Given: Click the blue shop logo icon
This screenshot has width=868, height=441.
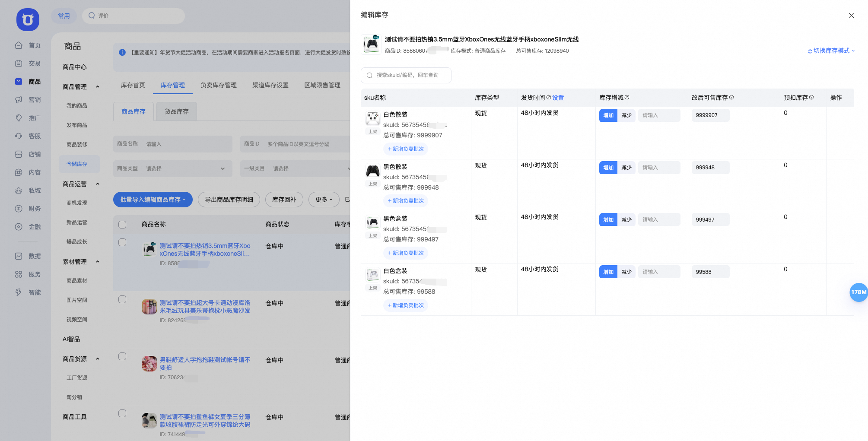Looking at the screenshot, I should click(28, 19).
